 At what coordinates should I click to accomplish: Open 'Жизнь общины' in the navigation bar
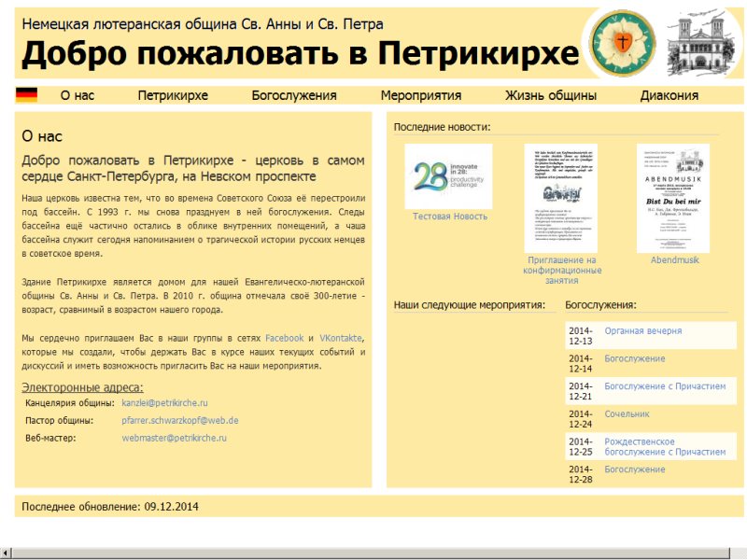click(x=551, y=95)
